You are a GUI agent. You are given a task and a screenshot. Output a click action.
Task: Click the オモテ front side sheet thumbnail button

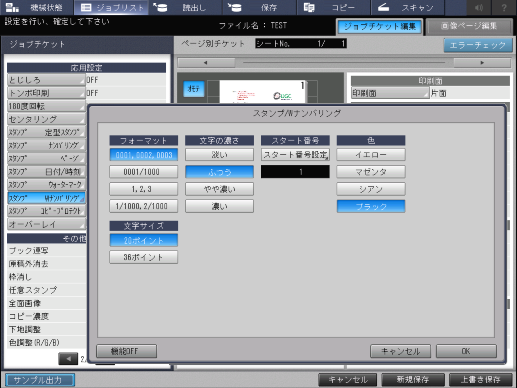pyautogui.click(x=194, y=89)
